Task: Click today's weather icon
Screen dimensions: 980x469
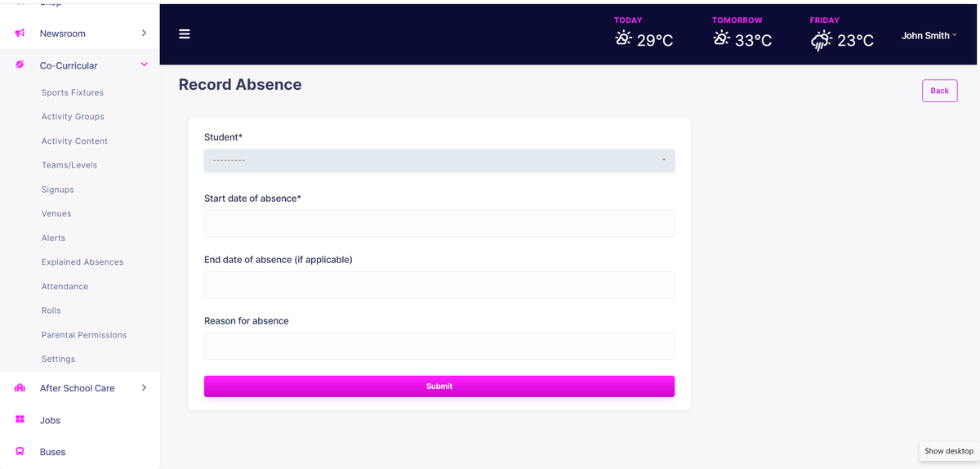Action: pyautogui.click(x=623, y=38)
